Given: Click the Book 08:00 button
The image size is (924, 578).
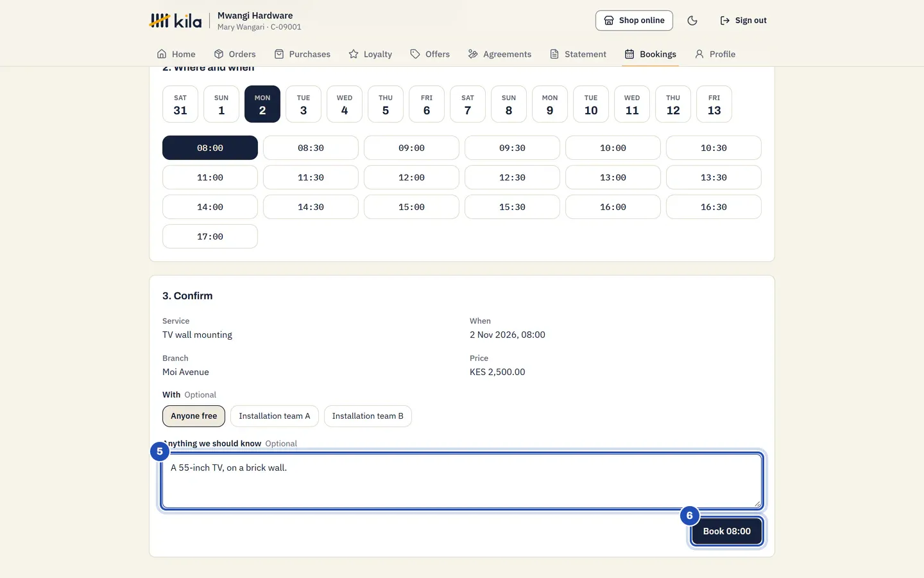Looking at the screenshot, I should pyautogui.click(x=727, y=531).
